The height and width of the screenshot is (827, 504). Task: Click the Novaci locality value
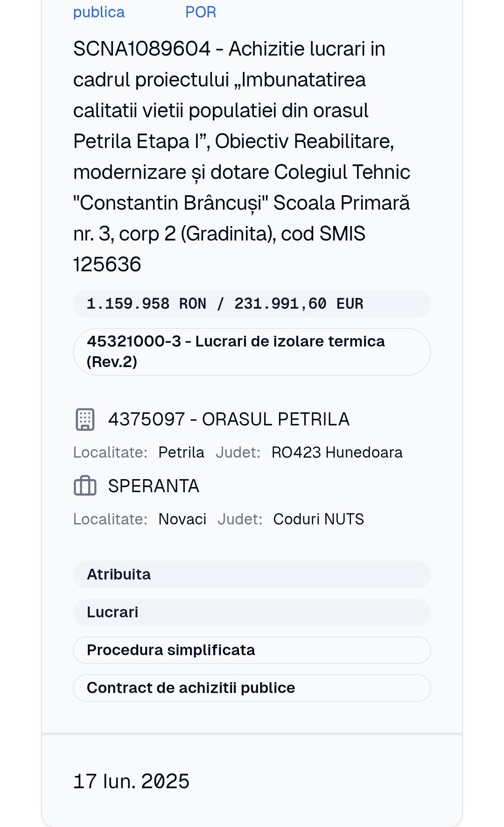[182, 519]
